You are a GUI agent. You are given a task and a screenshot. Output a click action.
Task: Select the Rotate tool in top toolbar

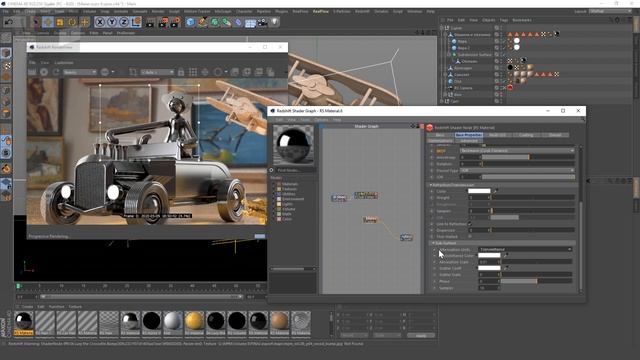tap(72, 22)
